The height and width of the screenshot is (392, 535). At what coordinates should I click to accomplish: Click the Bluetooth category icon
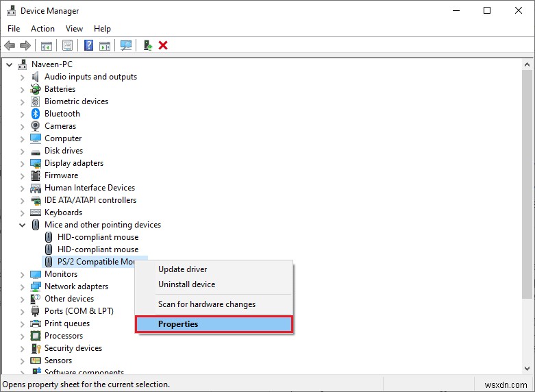(36, 114)
